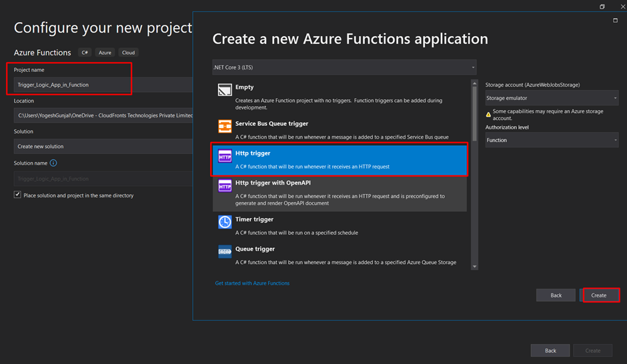Click the Location path field
Screen dimensions: 627x364
(103, 115)
